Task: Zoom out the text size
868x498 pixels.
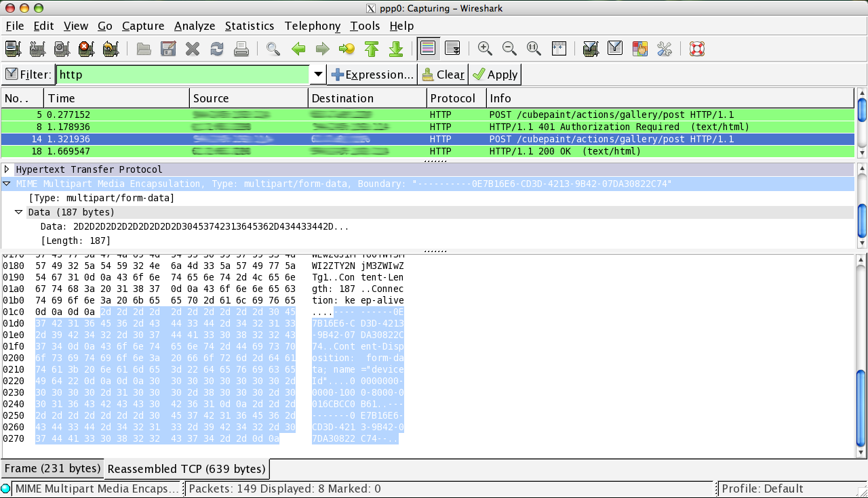Action: click(509, 49)
